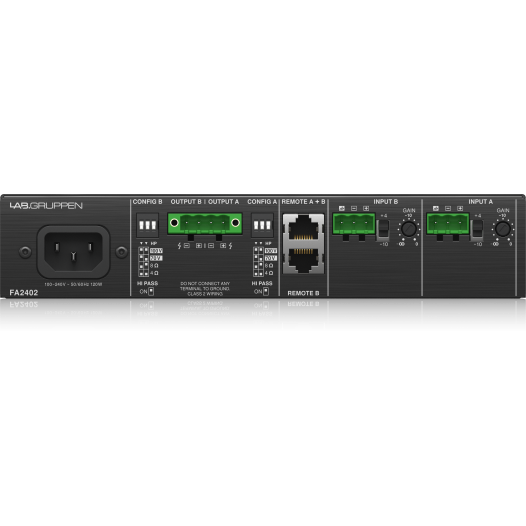
Task: Click the right lightning hazard symbol under outputs
Action: pyautogui.click(x=230, y=246)
